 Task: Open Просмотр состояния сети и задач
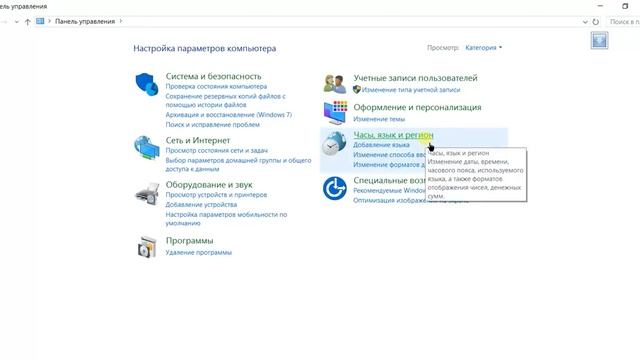217,151
